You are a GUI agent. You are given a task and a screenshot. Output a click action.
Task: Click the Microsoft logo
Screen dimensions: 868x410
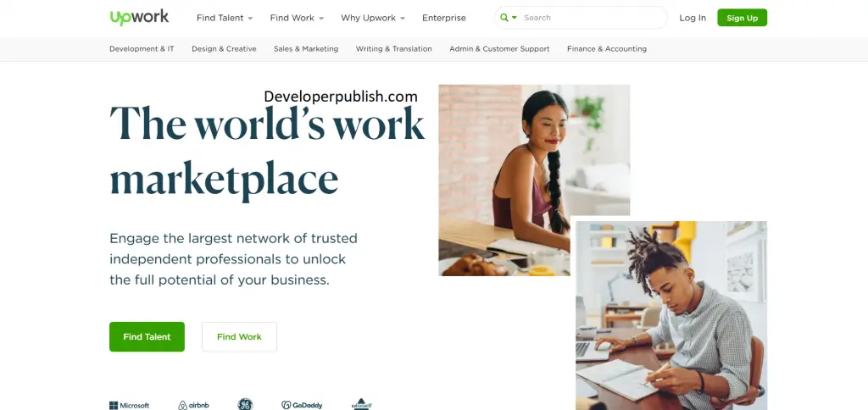tap(129, 405)
